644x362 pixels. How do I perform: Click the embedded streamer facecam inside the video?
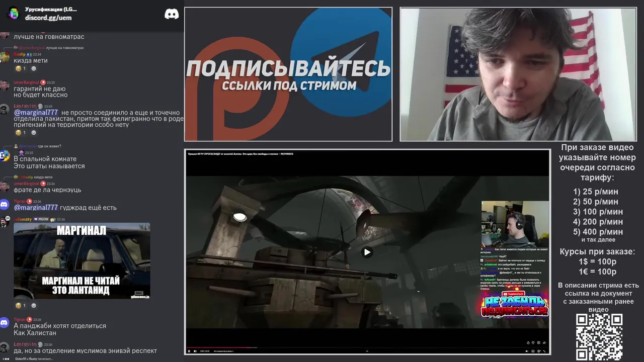pos(515,224)
